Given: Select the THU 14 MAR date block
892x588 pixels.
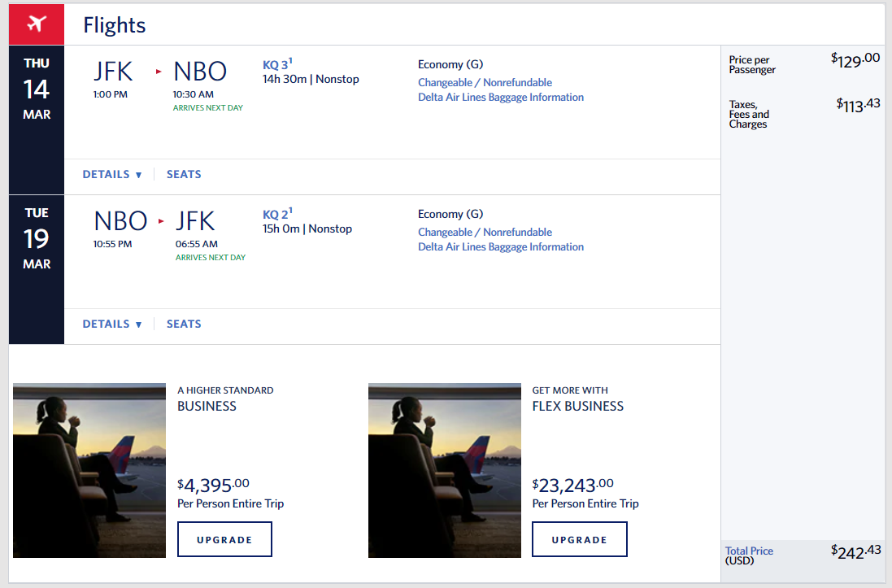Looking at the screenshot, I should tap(37, 89).
